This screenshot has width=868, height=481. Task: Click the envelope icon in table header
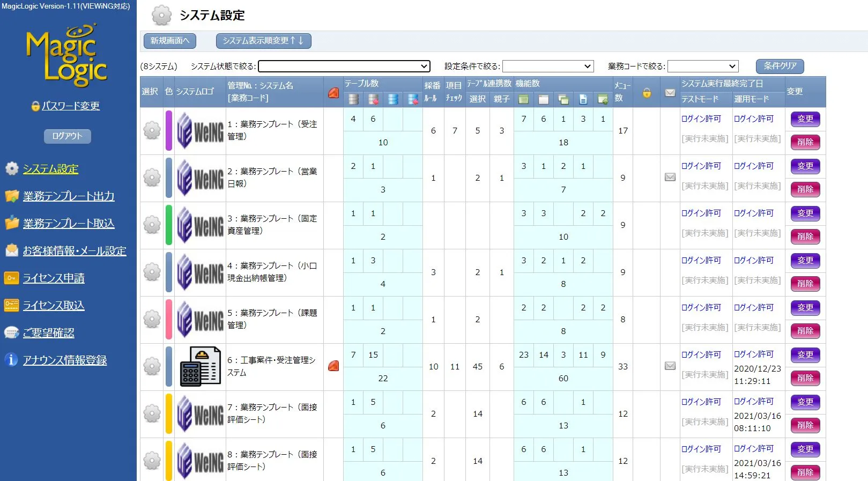tap(670, 92)
